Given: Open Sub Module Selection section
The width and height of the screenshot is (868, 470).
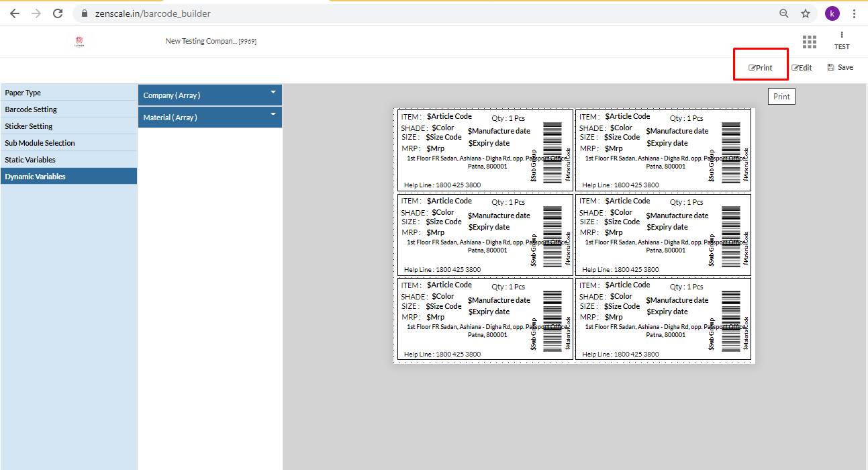Looking at the screenshot, I should pos(68,143).
